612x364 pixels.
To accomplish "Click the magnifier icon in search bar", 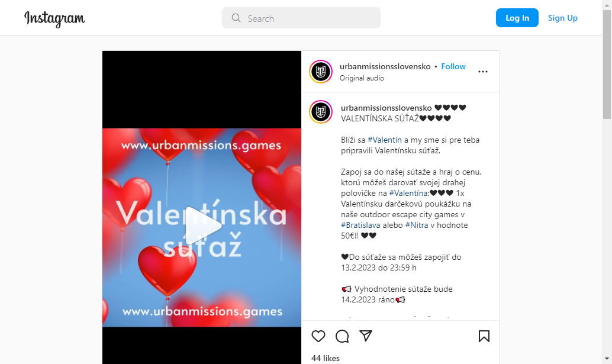I will pos(236,18).
